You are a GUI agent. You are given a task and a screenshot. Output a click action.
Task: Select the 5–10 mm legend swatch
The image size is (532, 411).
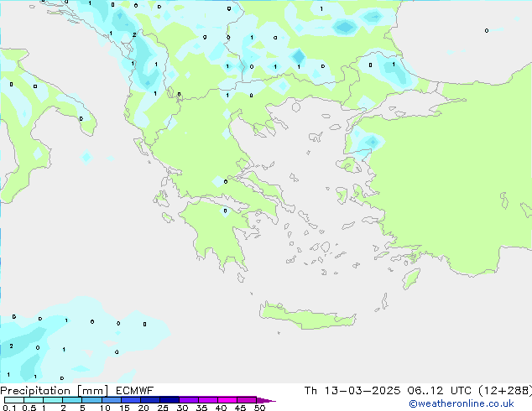pos(91,400)
